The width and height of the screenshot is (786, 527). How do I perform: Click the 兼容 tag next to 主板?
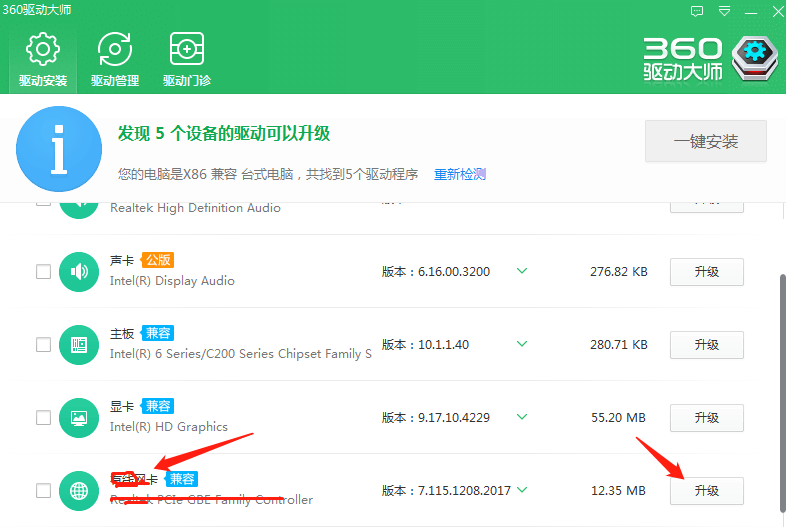[x=157, y=333]
